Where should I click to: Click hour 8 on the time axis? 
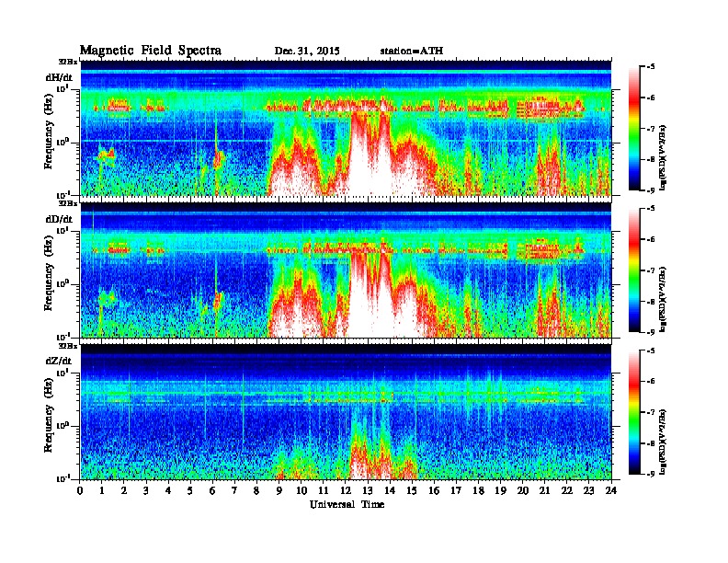pyautogui.click(x=256, y=490)
